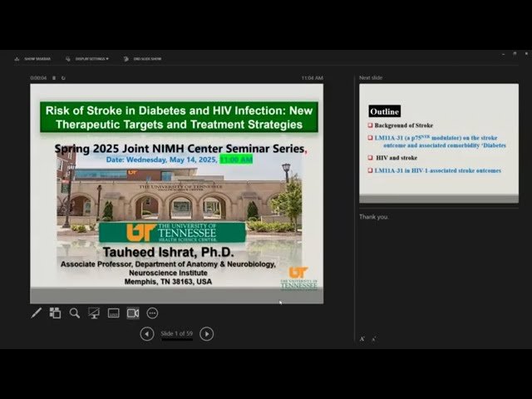Select the pen and laser pointer tools
Image resolution: width=532 pixels, height=399 pixels.
[36, 313]
